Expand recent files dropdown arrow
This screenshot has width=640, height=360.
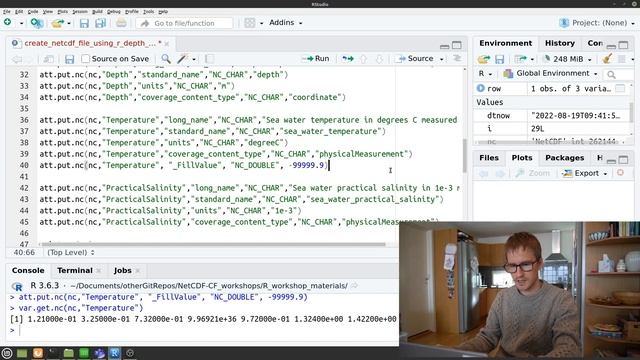point(69,23)
